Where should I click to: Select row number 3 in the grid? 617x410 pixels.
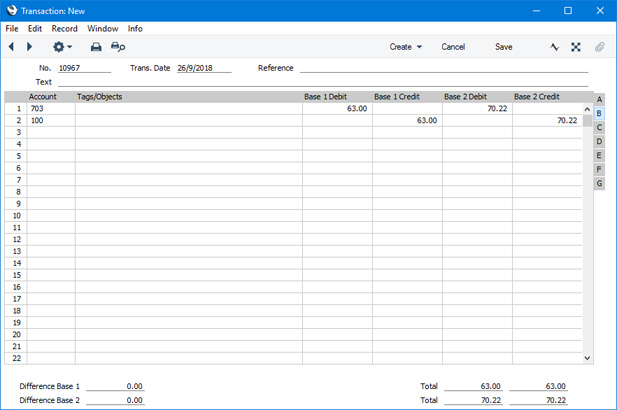[16, 132]
